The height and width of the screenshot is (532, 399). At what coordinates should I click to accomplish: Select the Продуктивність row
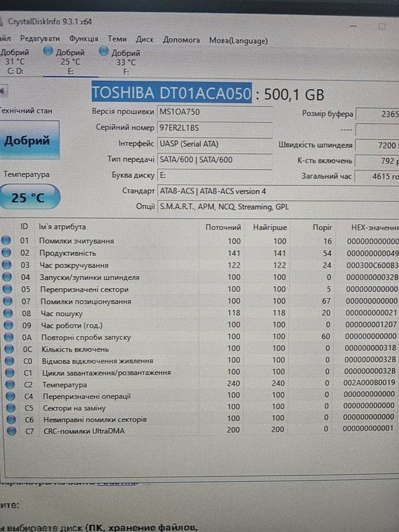(x=200, y=253)
